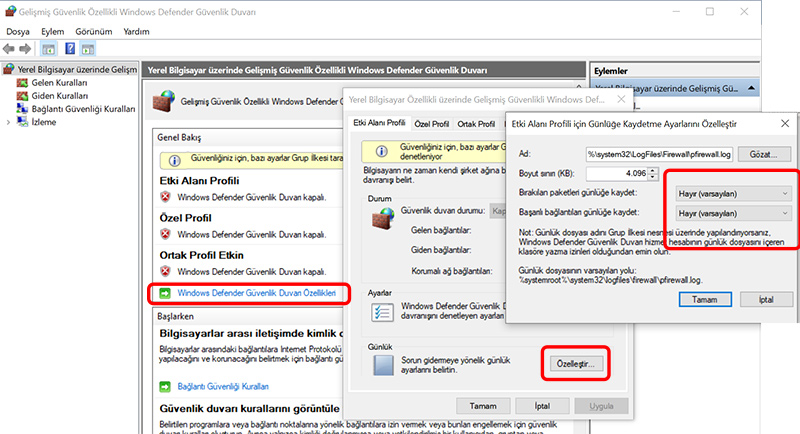
Task: Click info icon in properties dialog yellow banner
Action: 381,151
